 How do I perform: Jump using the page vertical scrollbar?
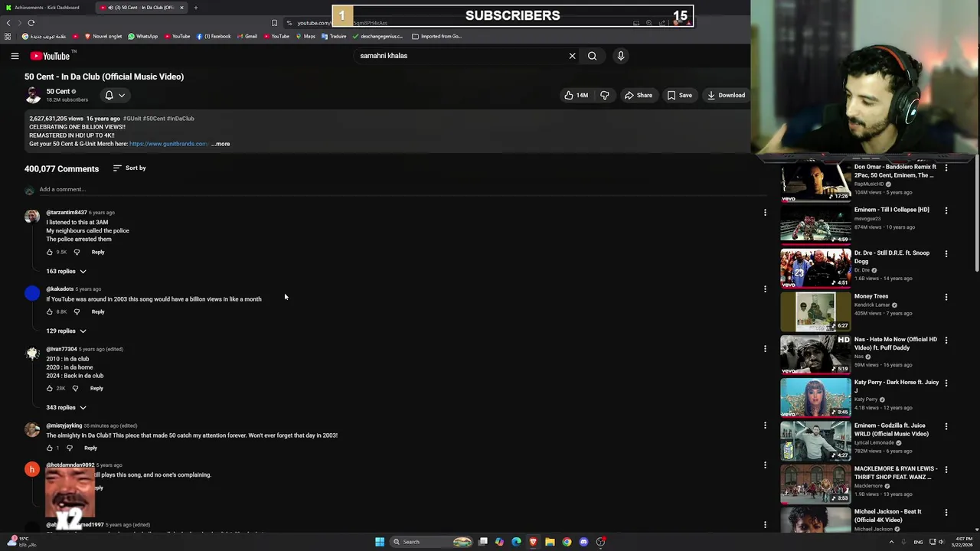(976, 214)
